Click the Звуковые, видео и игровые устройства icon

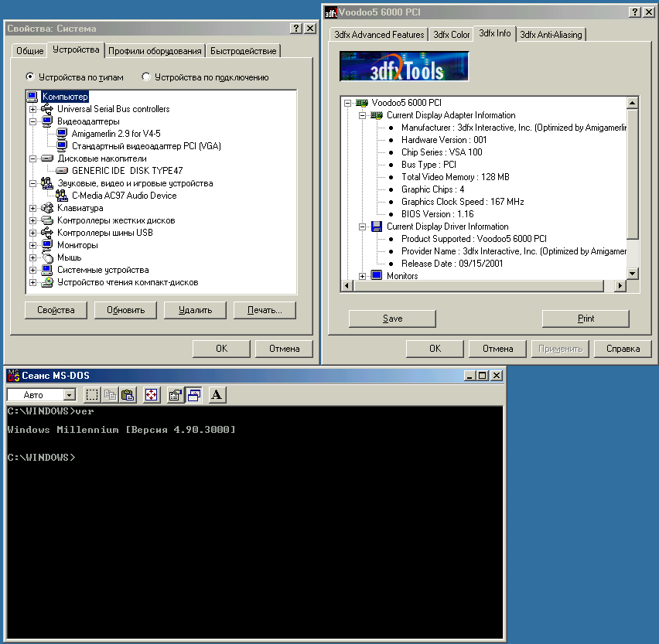click(x=47, y=183)
